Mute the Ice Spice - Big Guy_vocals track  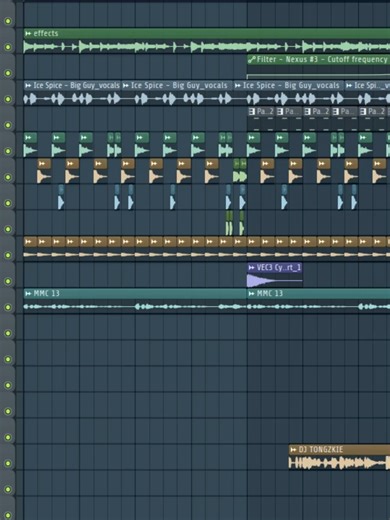(x=8, y=99)
